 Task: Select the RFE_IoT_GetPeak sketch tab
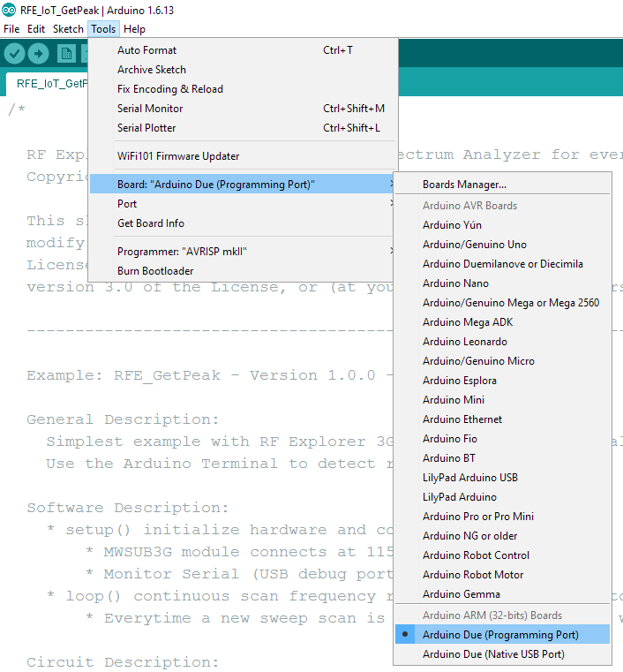pyautogui.click(x=47, y=84)
